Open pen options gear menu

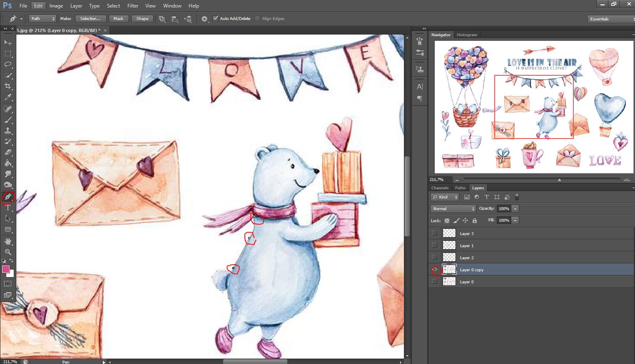[x=204, y=19]
